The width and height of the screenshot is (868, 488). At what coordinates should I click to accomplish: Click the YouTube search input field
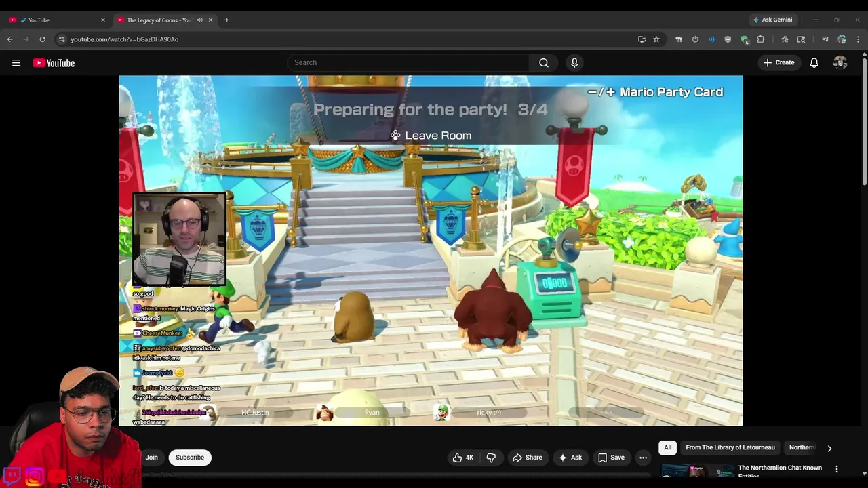click(408, 63)
